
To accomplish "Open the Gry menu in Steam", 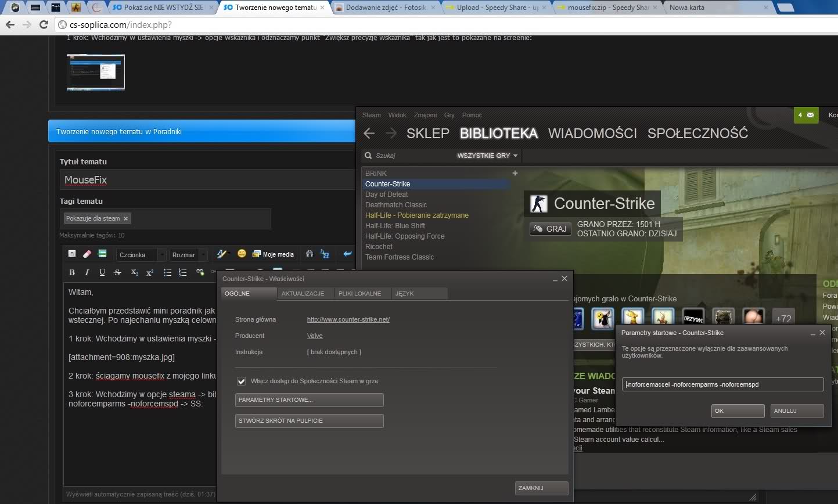I will click(449, 115).
